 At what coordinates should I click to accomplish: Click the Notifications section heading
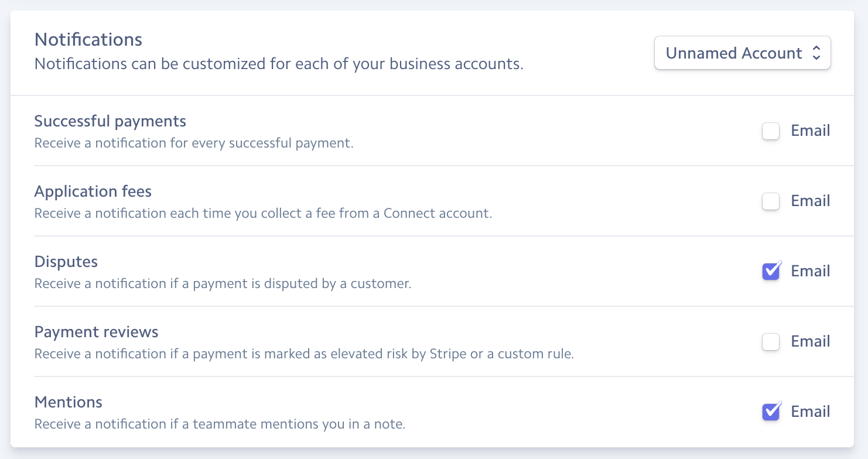pyautogui.click(x=88, y=40)
